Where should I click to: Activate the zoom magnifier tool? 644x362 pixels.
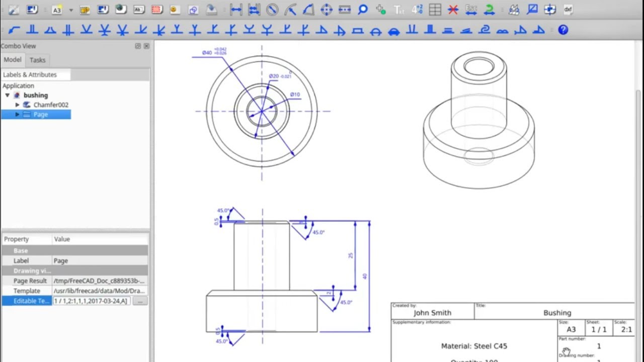pos(363,10)
